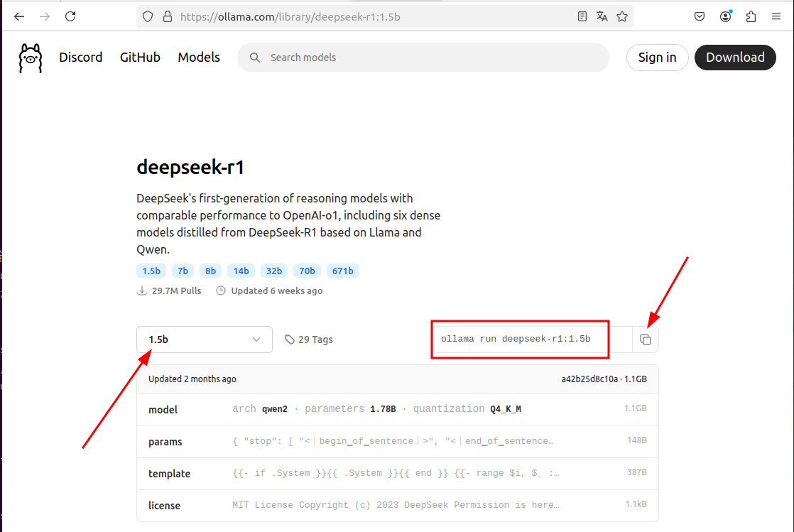Copy the ollama run command
Viewport: 794px width, 532px height.
click(x=645, y=340)
